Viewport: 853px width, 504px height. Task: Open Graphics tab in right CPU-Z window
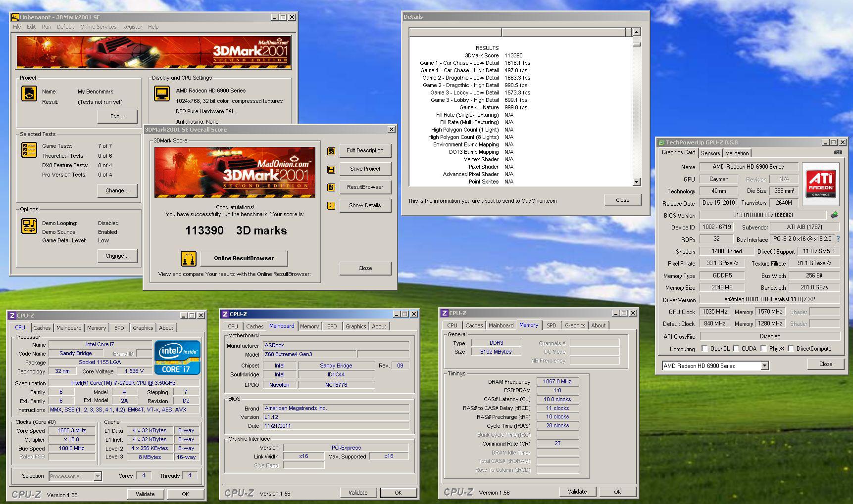(x=575, y=325)
